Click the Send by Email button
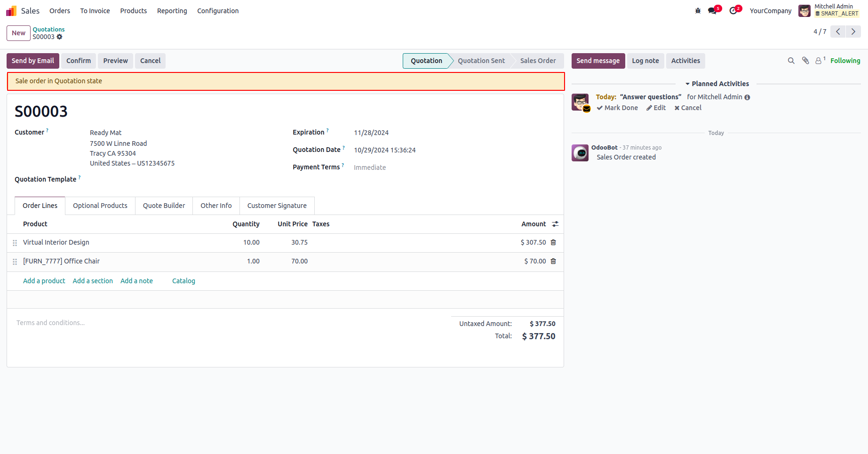 click(33, 61)
